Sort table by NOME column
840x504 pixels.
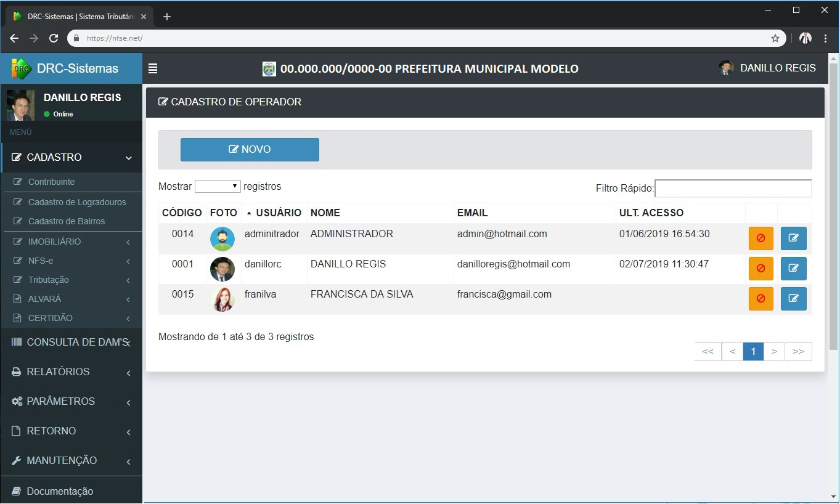click(x=380, y=213)
